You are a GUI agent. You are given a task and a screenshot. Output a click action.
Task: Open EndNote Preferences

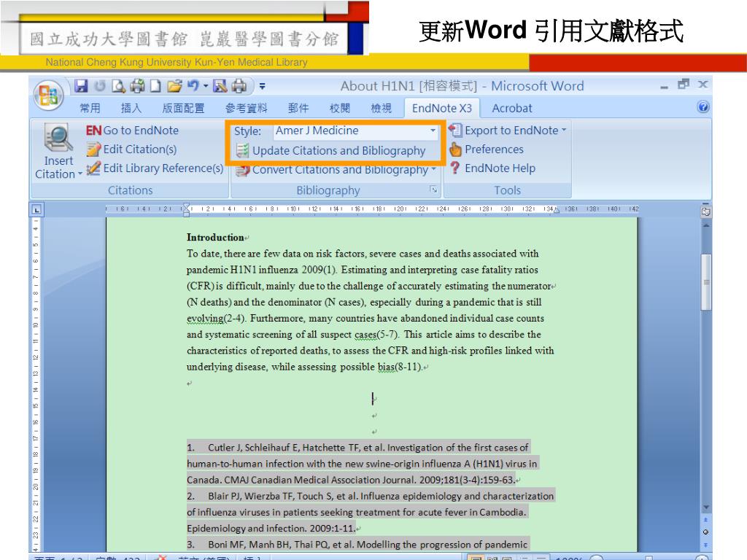(486, 149)
